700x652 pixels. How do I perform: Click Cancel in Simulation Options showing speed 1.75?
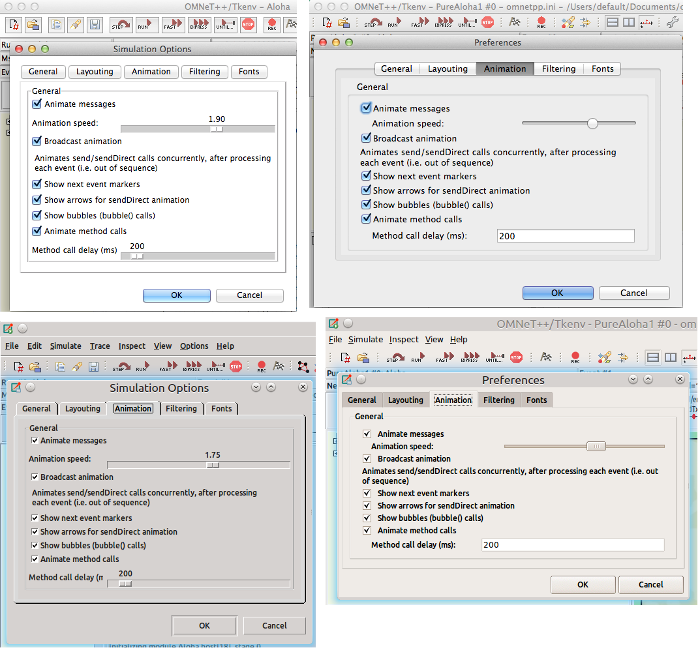pyautogui.click(x=275, y=626)
